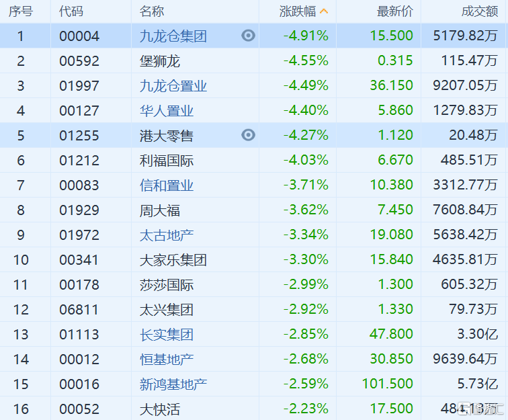Select stock name 大快活

coord(160,409)
